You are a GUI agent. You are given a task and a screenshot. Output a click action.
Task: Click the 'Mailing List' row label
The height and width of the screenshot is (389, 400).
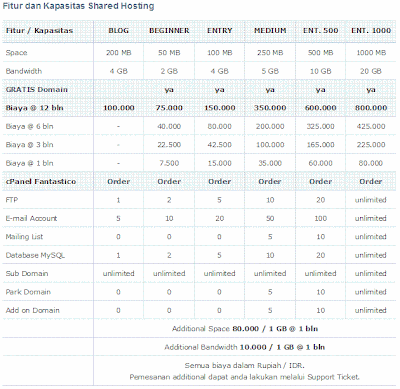click(x=24, y=237)
